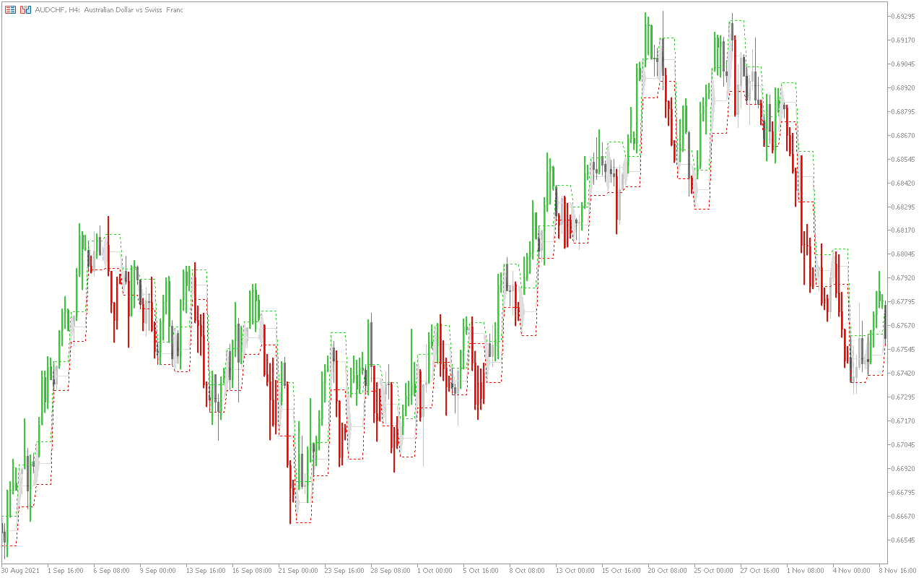Click the 15 Oct 16:00 time label
Image resolution: width=924 pixels, height=578 pixels.
[622, 570]
